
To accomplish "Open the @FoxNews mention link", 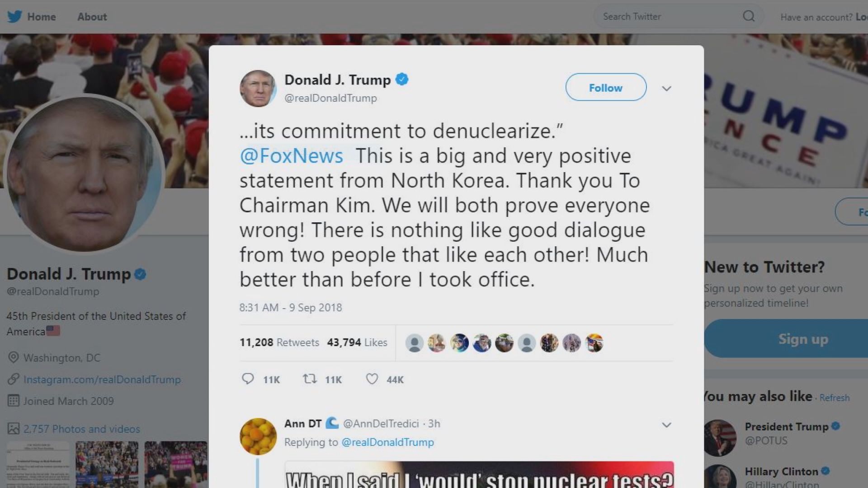I will coord(292,156).
